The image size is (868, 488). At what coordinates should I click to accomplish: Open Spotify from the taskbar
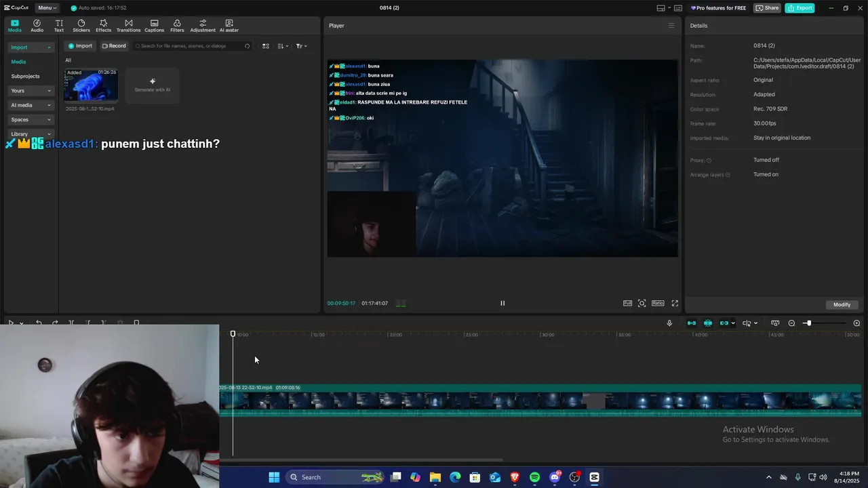534,477
